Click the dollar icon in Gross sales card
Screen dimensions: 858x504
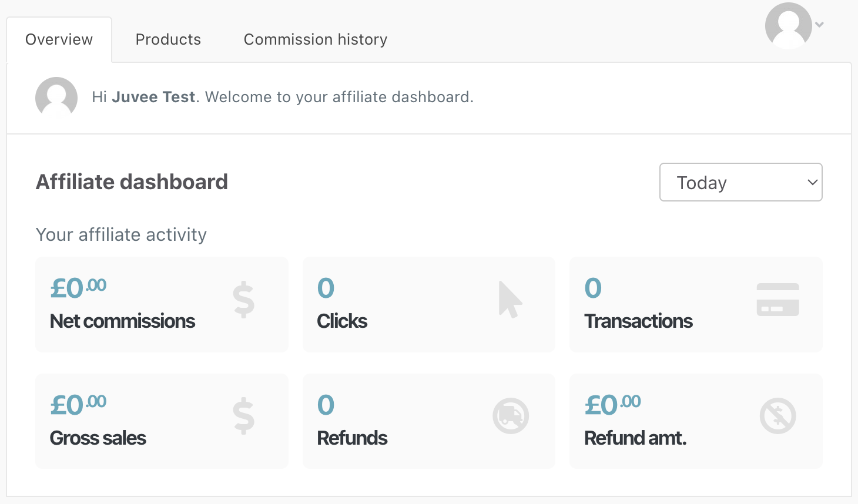pyautogui.click(x=243, y=416)
